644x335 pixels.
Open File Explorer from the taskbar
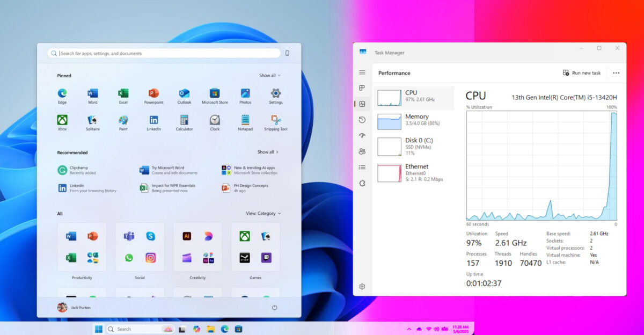211,329
